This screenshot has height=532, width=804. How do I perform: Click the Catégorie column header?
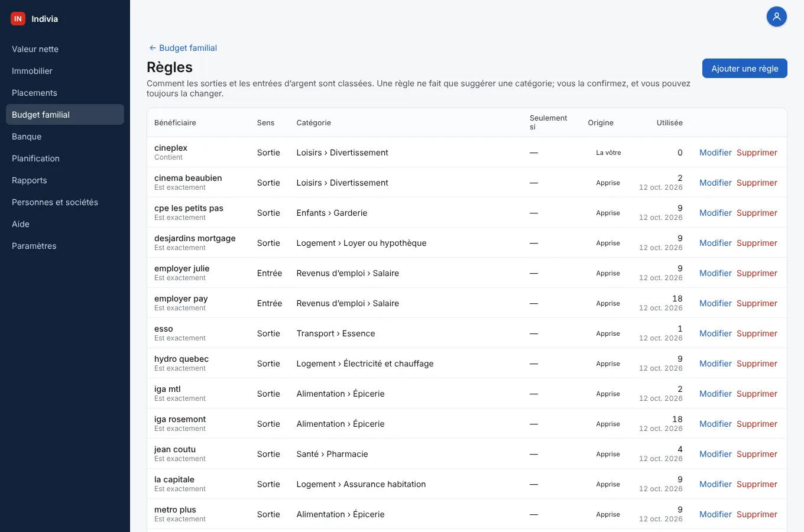[x=313, y=123]
